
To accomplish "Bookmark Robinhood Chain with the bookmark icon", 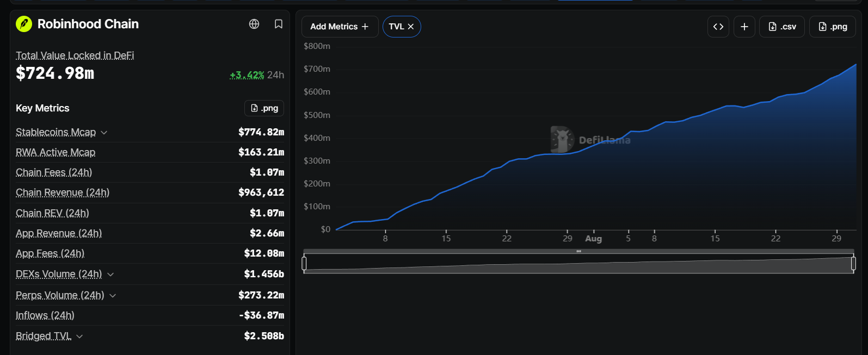I will pos(279,24).
